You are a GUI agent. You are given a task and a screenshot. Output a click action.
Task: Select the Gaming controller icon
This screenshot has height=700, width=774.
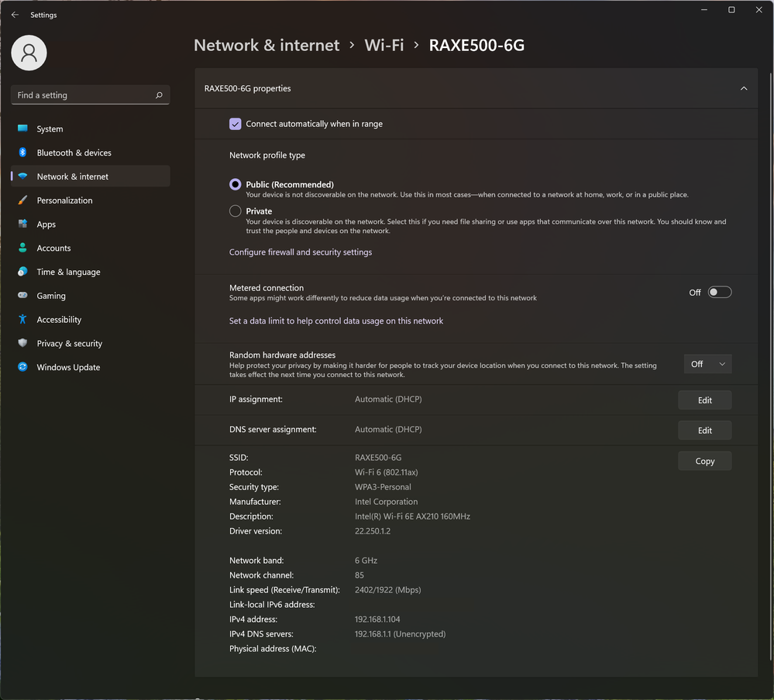tap(22, 296)
